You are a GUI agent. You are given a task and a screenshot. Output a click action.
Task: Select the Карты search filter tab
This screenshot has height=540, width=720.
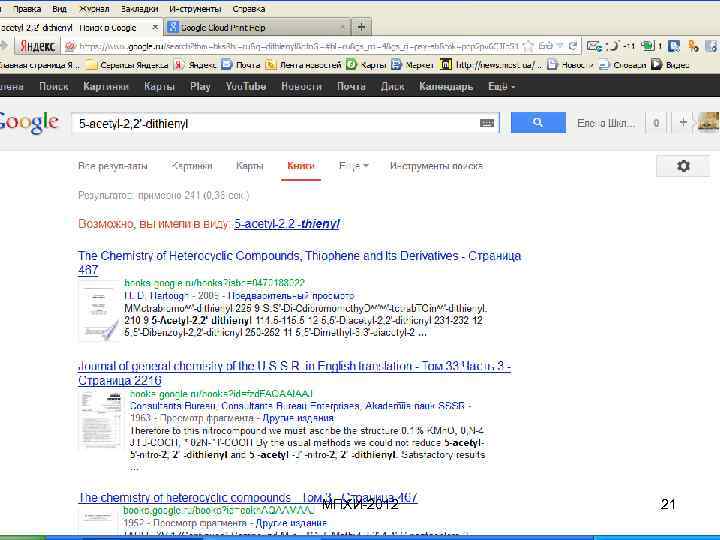249,166
